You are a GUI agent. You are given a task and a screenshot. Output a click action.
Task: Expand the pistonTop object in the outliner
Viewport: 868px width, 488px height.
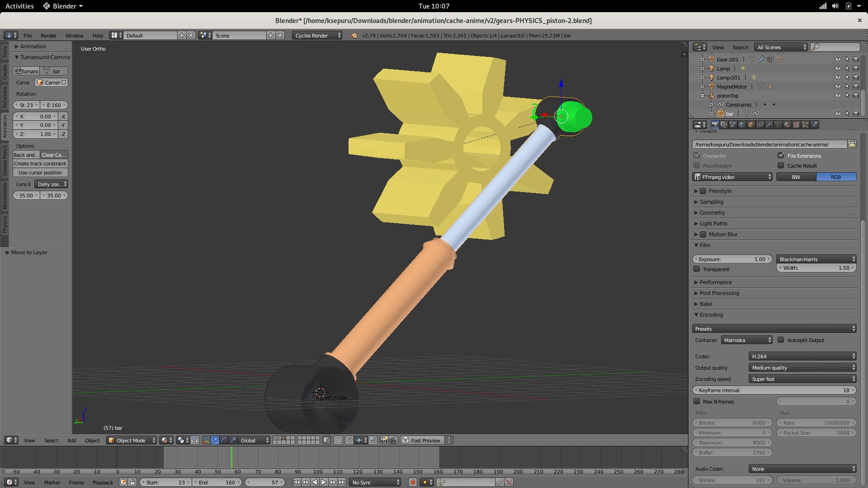coord(702,95)
